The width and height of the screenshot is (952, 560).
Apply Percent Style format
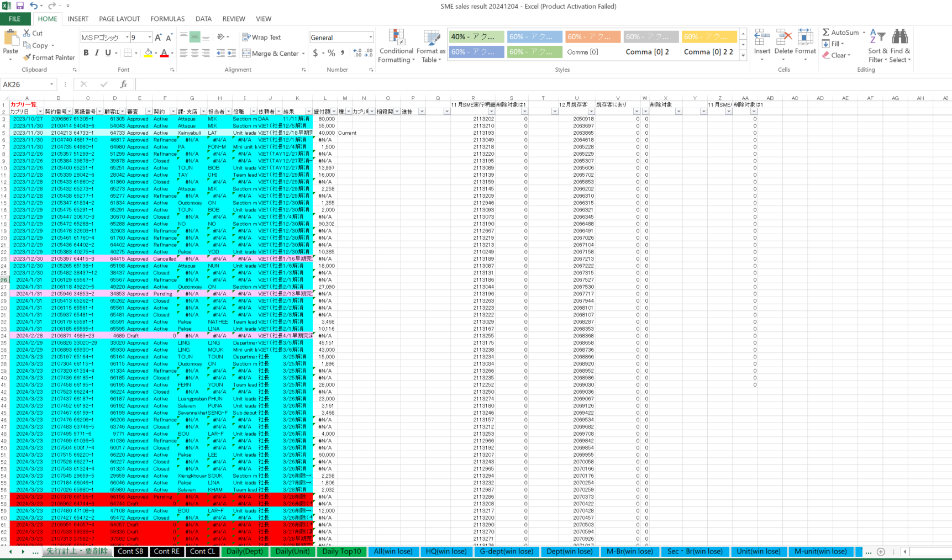tap(332, 53)
